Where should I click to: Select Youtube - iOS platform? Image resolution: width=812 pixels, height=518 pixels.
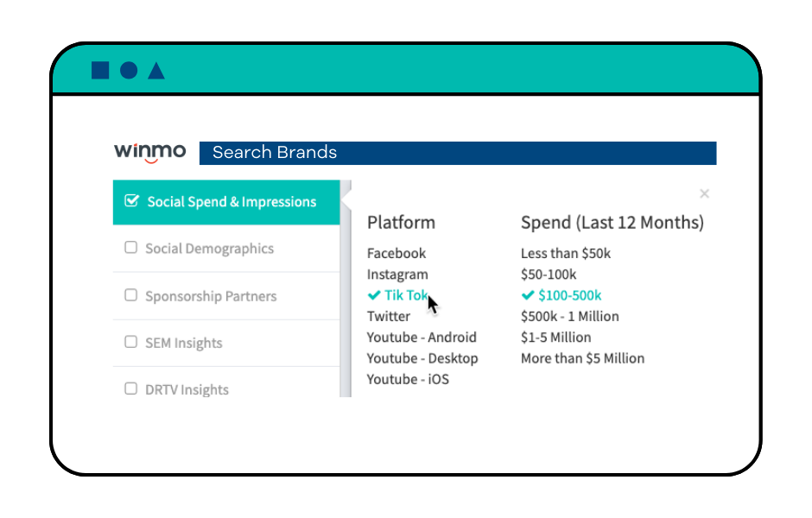click(x=408, y=380)
